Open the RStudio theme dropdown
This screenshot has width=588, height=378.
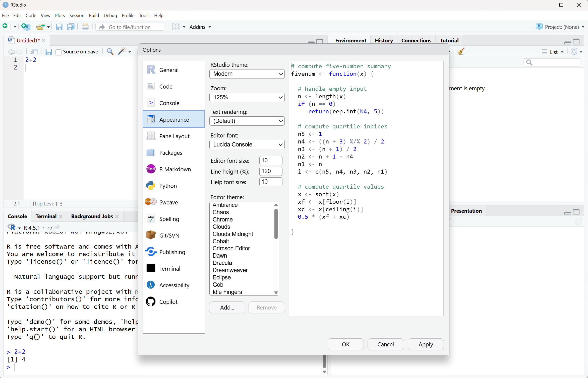coord(247,74)
